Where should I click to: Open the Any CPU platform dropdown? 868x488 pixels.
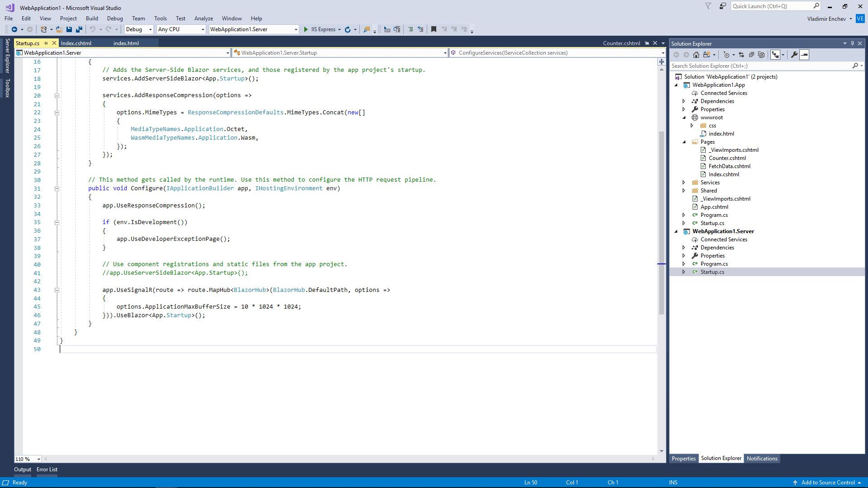coord(181,29)
